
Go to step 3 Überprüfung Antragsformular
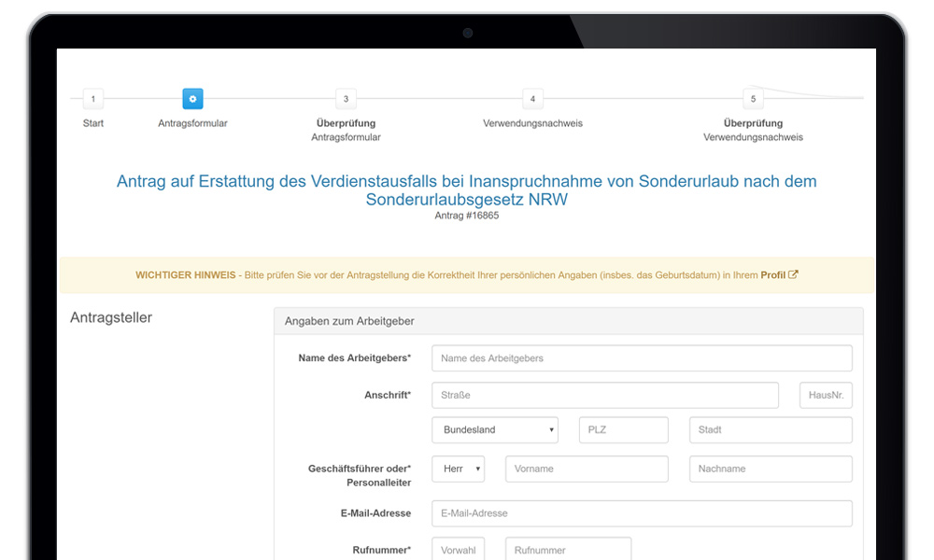346,99
